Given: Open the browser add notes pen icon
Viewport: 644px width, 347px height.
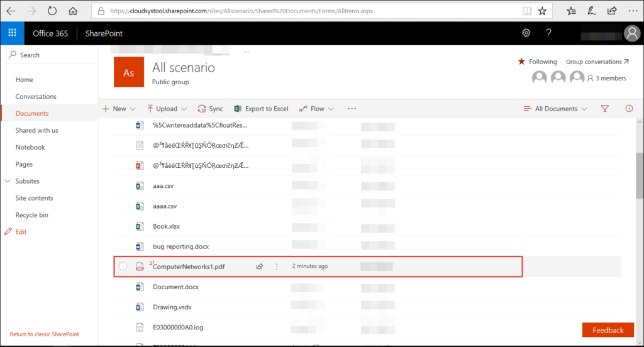Looking at the screenshot, I should 591,11.
